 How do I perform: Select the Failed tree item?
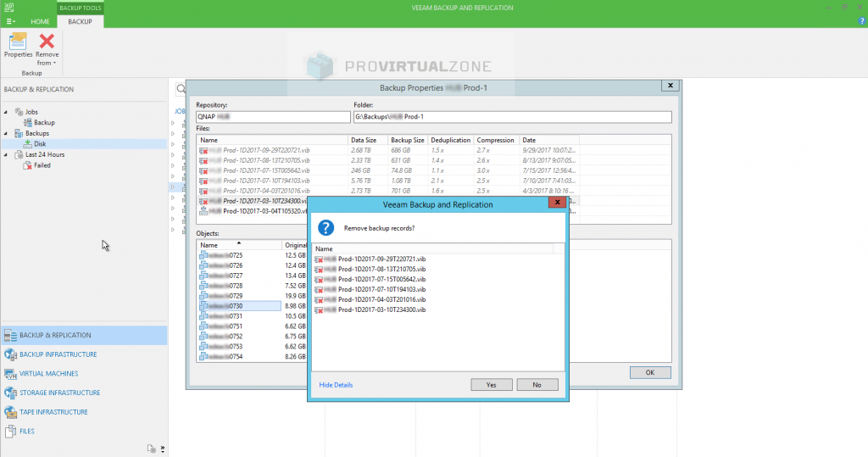pos(42,165)
